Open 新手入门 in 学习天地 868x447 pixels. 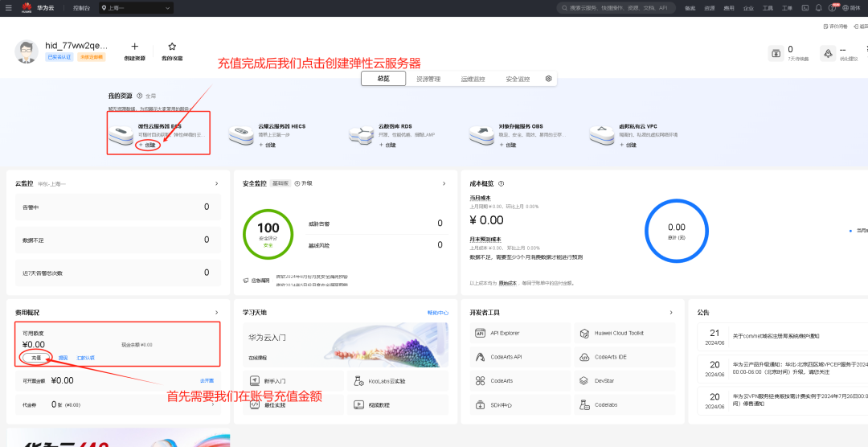293,381
